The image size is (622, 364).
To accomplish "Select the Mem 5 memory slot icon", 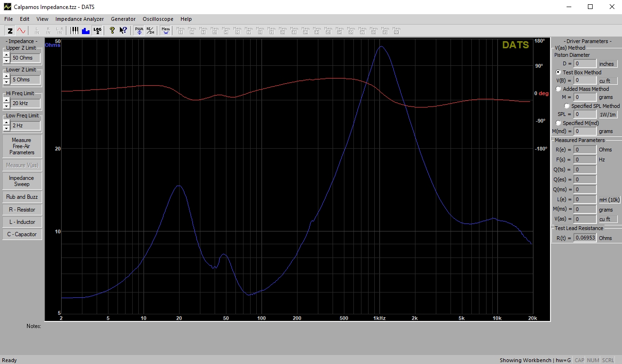I will 226,30.
